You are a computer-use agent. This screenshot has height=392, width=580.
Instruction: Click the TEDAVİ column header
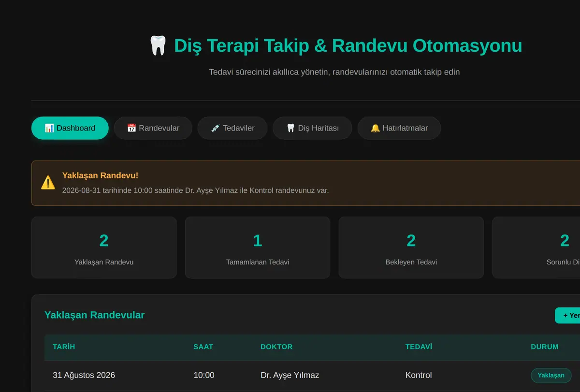419,347
